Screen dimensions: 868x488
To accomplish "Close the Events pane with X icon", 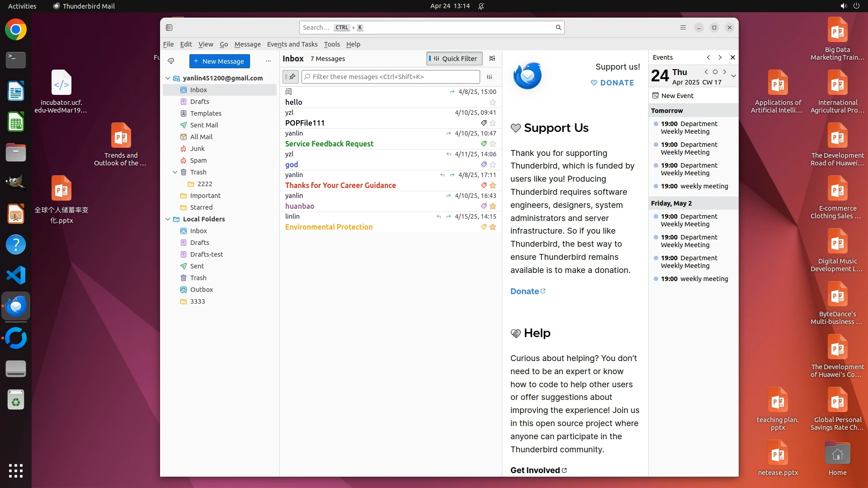I will (733, 57).
